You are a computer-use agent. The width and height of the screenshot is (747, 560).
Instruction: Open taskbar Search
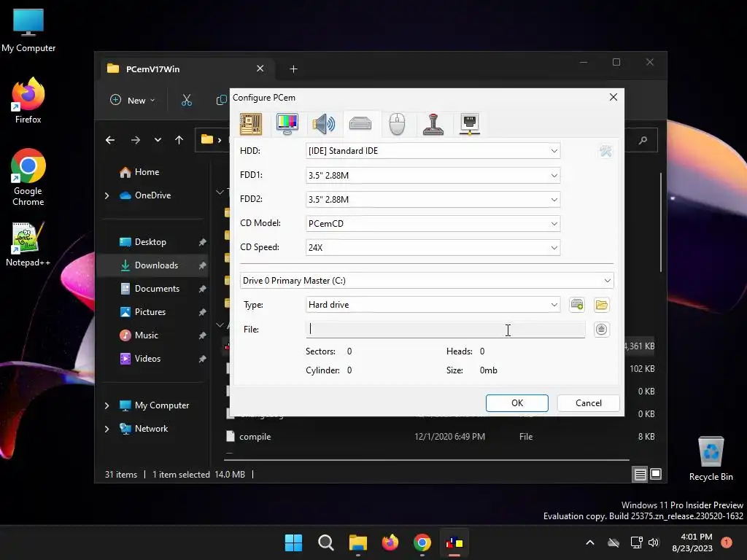[x=326, y=542]
